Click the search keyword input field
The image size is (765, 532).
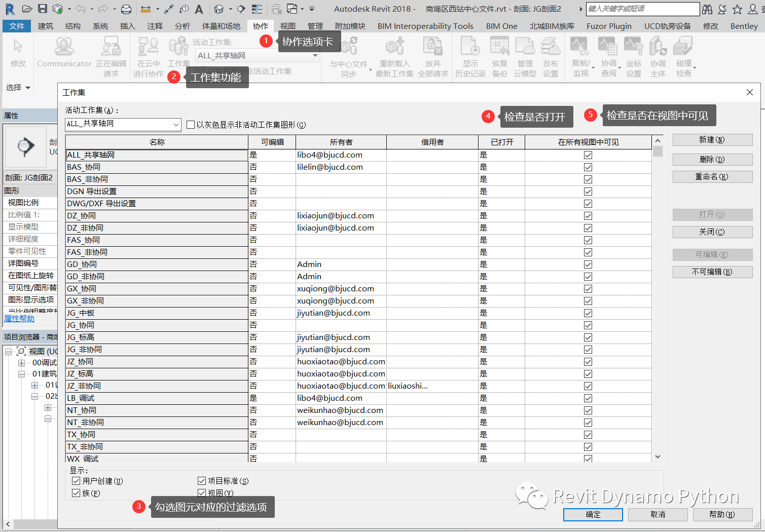click(642, 9)
